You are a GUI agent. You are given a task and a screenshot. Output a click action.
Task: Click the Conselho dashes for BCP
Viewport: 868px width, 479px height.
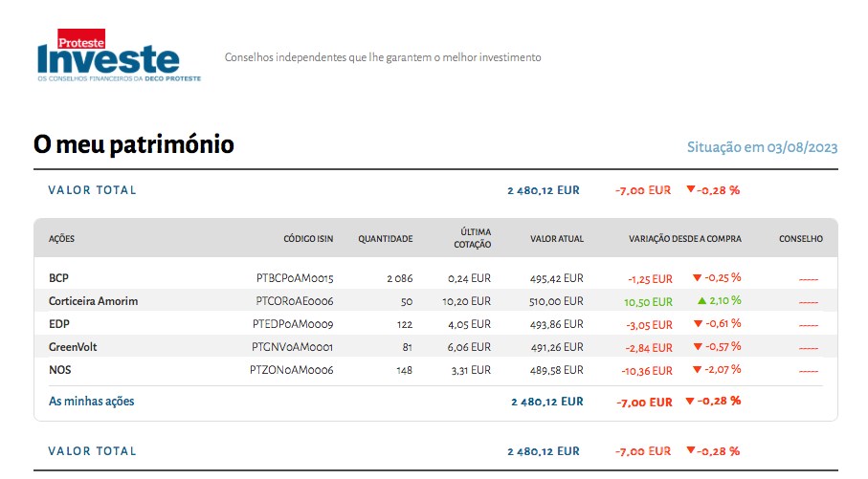[x=809, y=279]
